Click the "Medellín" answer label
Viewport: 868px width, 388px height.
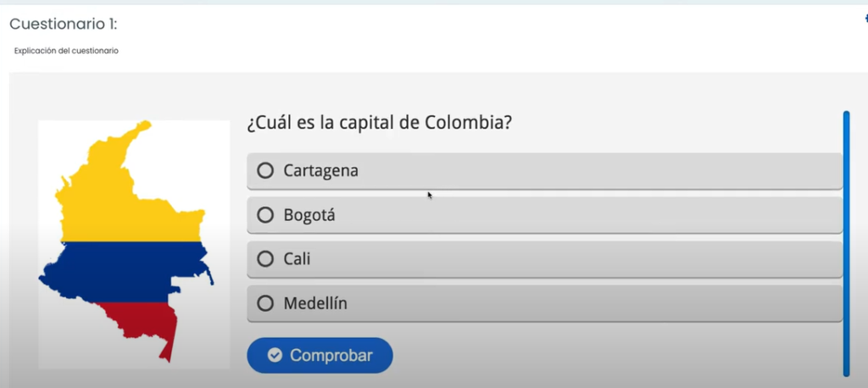click(315, 303)
